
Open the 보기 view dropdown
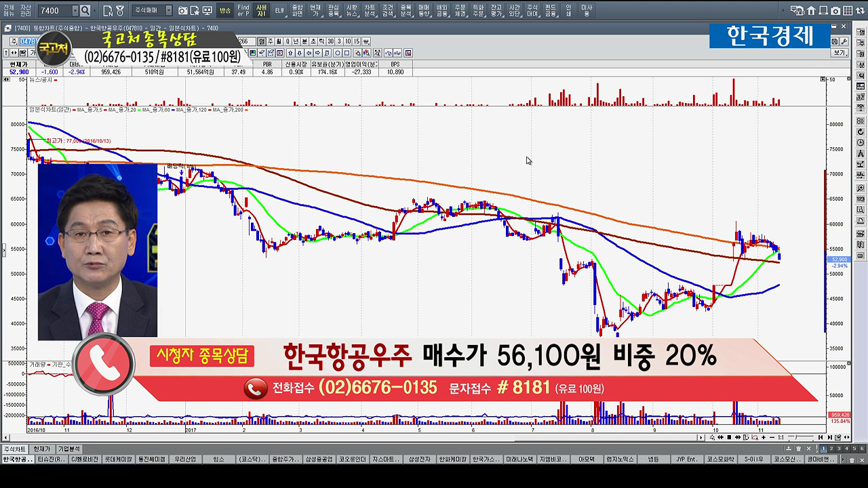click(x=840, y=53)
